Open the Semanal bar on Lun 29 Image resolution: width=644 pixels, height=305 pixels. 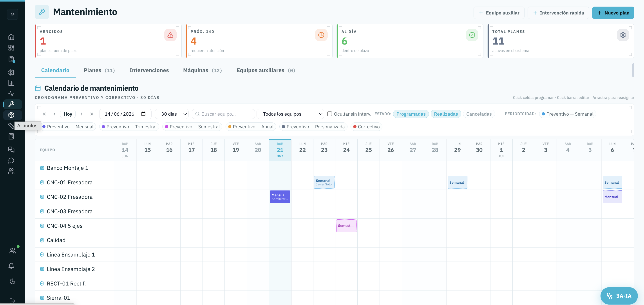(x=457, y=182)
